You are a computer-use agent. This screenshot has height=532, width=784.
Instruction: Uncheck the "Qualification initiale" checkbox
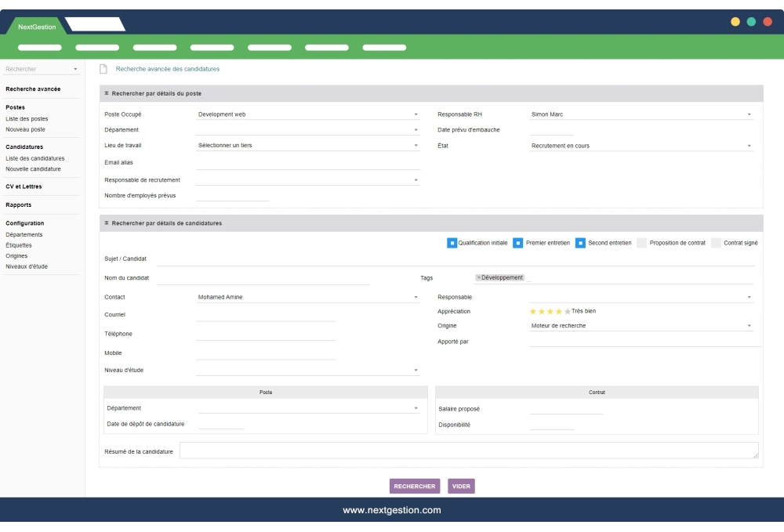(x=452, y=242)
